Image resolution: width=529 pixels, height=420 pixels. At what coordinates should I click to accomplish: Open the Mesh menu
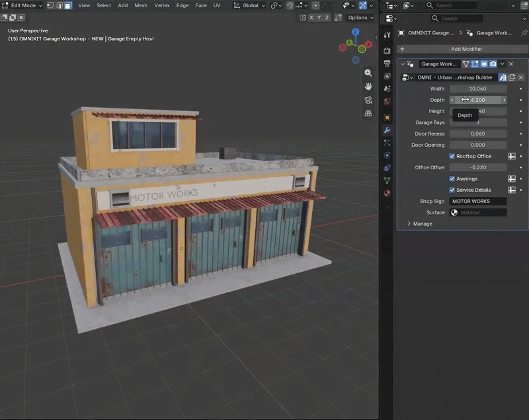click(x=141, y=5)
